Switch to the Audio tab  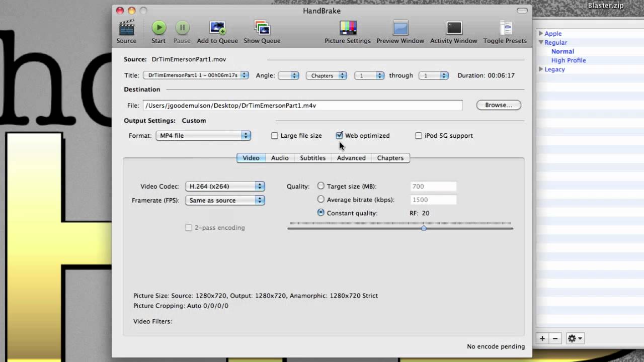tap(280, 158)
